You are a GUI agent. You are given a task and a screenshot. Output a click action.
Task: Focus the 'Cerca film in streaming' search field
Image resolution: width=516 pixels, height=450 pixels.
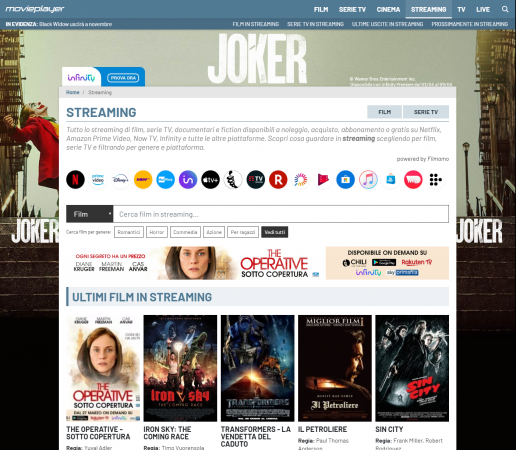pyautogui.click(x=281, y=214)
